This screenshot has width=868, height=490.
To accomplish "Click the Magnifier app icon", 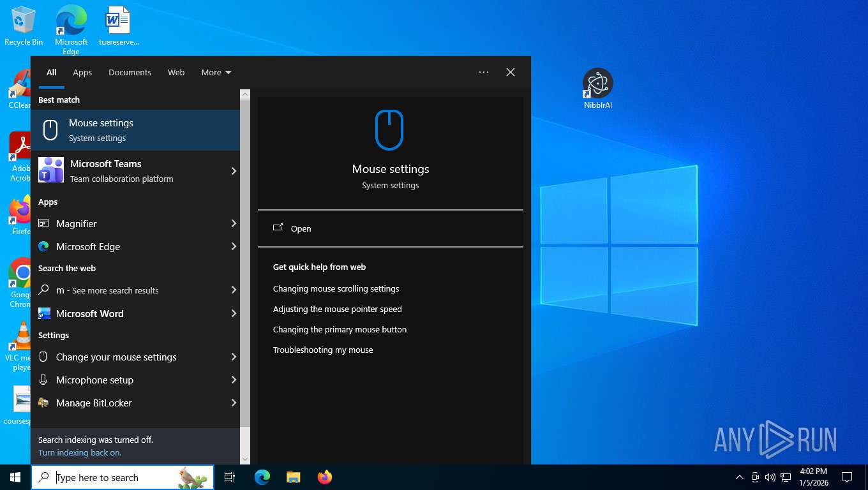I will 43,223.
